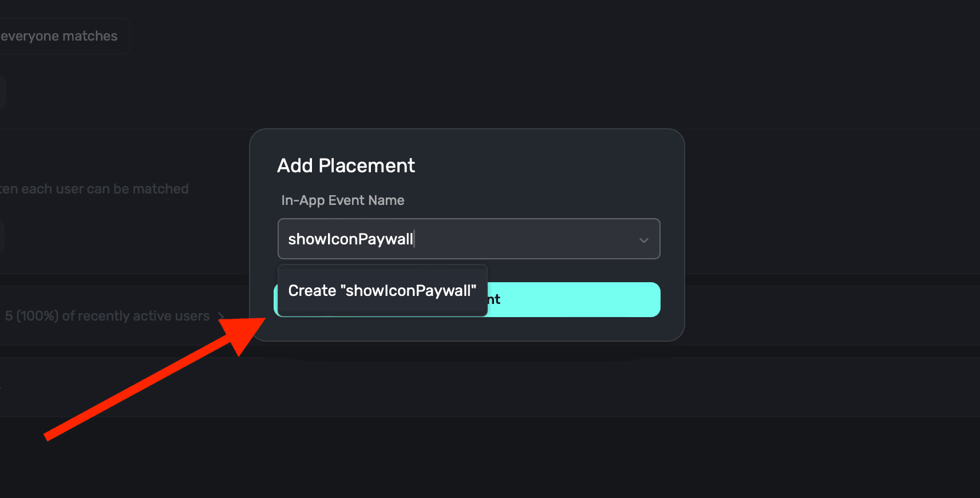
Task: Click the tail end of the red arrow
Action: point(49,437)
